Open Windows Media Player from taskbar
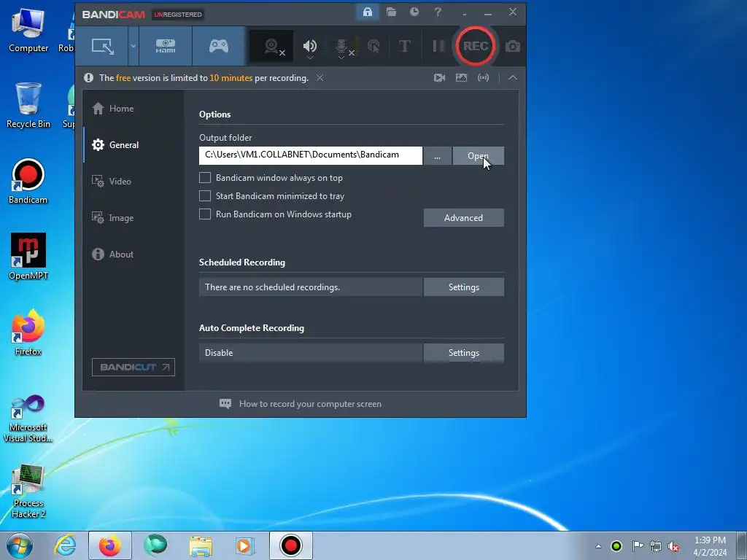 [245, 545]
